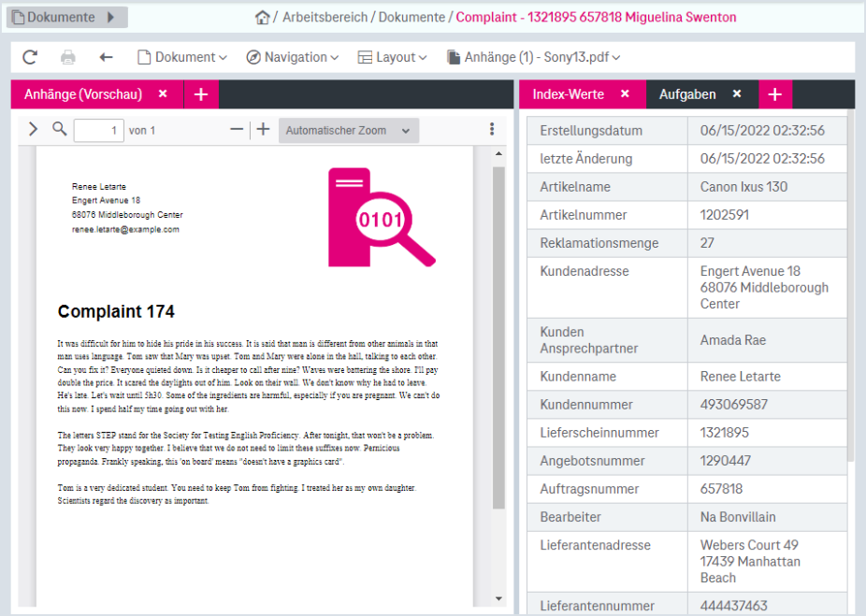Click the page number input field
The height and width of the screenshot is (616, 866).
point(99,130)
